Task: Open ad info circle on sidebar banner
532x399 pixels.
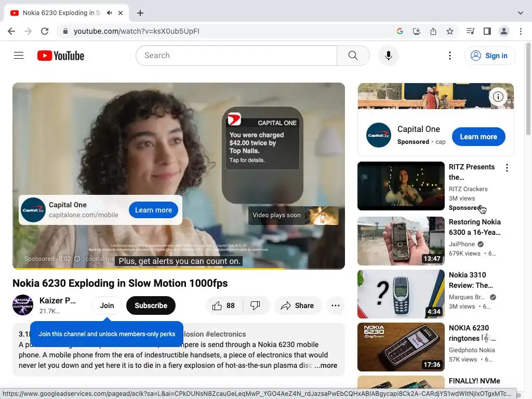Action: tap(498, 97)
